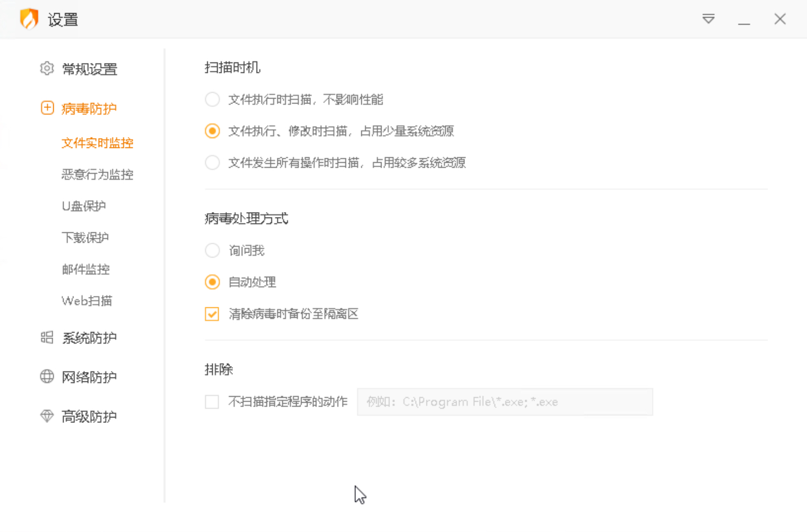The width and height of the screenshot is (807, 532).
Task: Close the 设置 window
Action: [x=780, y=19]
